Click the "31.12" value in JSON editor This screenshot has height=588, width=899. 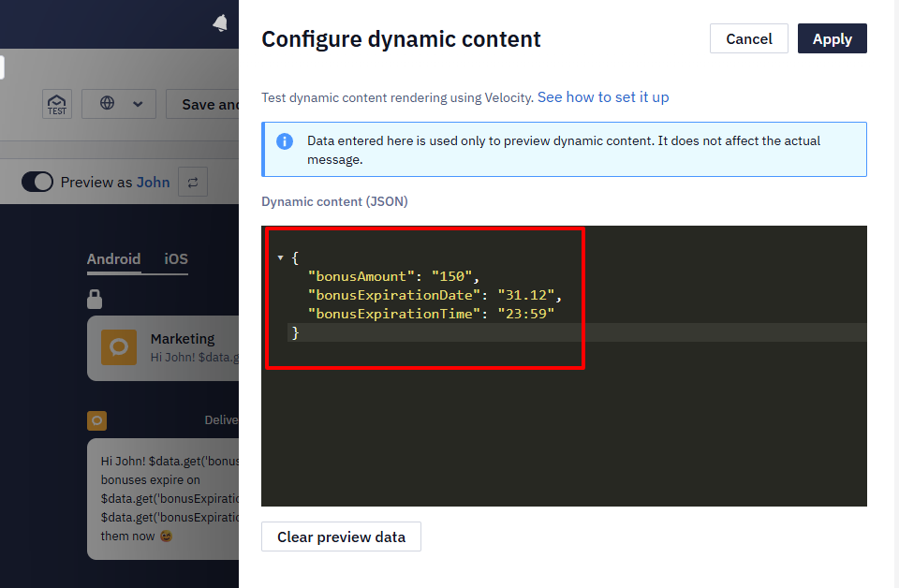525,295
